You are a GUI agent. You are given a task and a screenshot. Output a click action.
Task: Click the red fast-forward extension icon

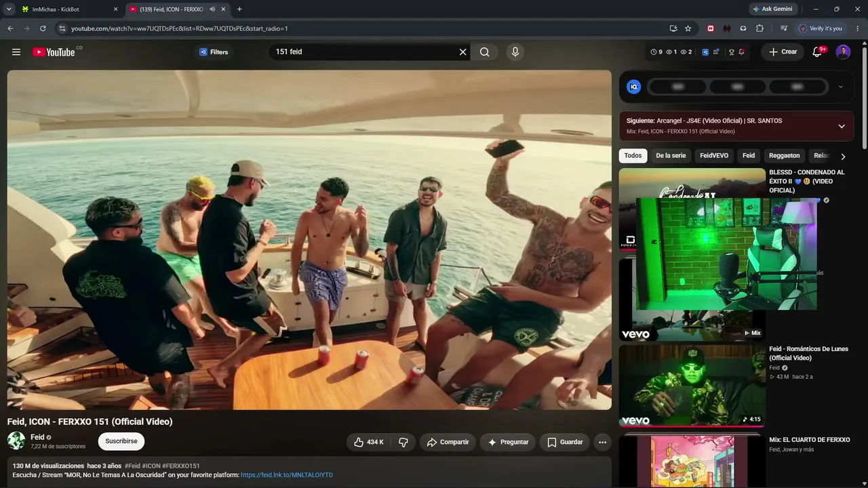(x=711, y=28)
